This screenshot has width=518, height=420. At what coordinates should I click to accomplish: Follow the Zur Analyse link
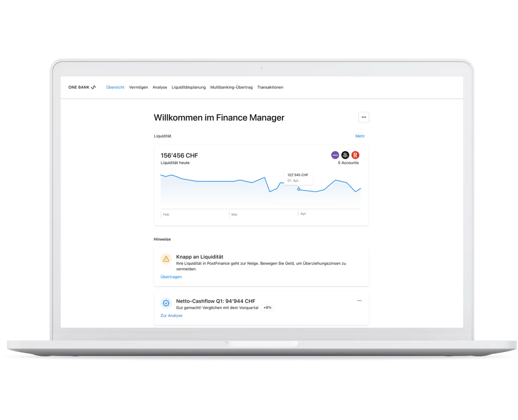(x=171, y=316)
